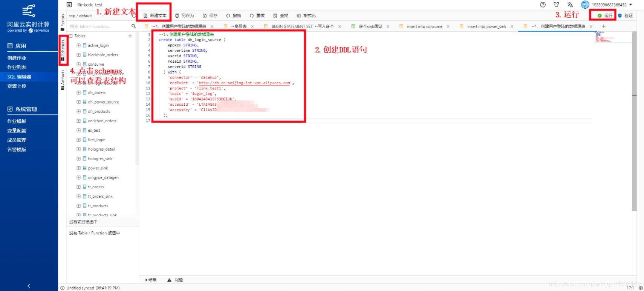Undo the last edit with 撤销

click(234, 15)
